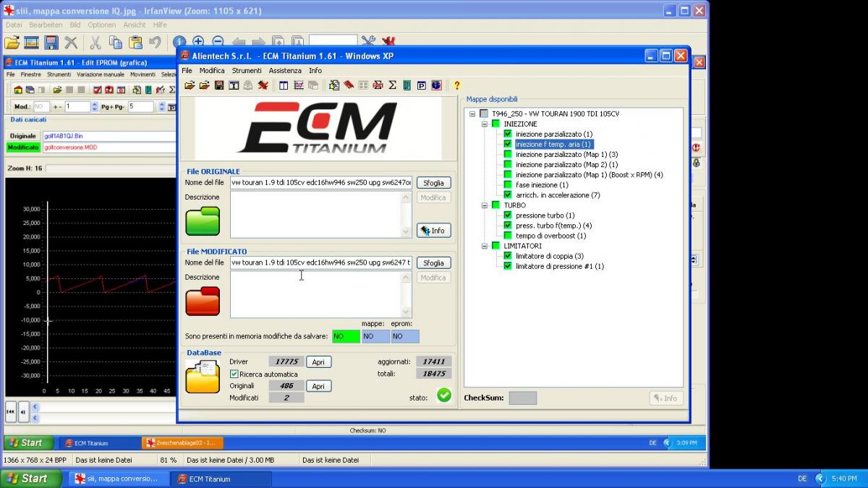Click the blue P icon in ECM toolbar

tap(422, 85)
